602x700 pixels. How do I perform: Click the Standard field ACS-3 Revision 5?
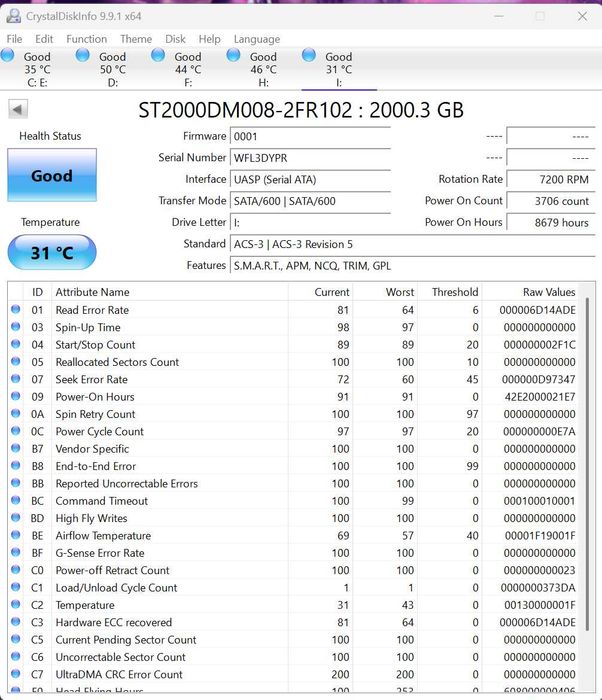pyautogui.click(x=413, y=244)
